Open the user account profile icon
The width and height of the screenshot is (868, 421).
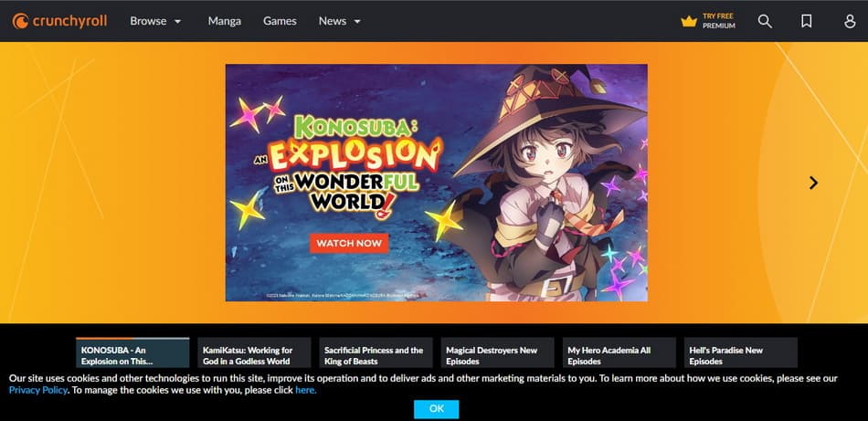click(849, 21)
